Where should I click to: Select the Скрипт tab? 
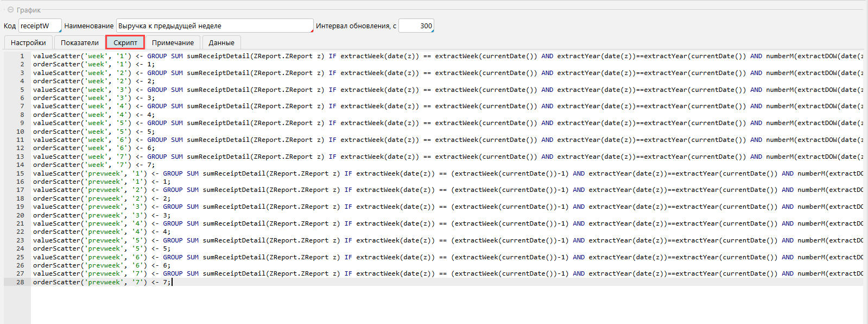(x=125, y=42)
